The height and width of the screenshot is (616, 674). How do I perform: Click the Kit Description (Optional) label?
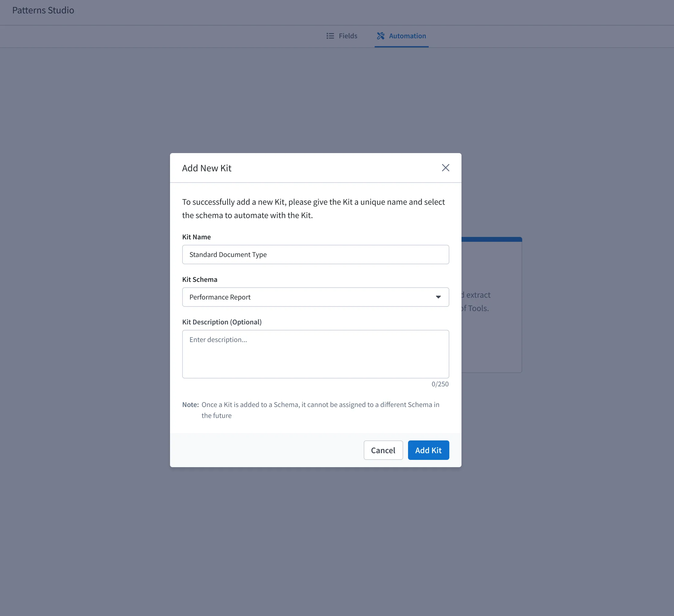[x=222, y=322]
